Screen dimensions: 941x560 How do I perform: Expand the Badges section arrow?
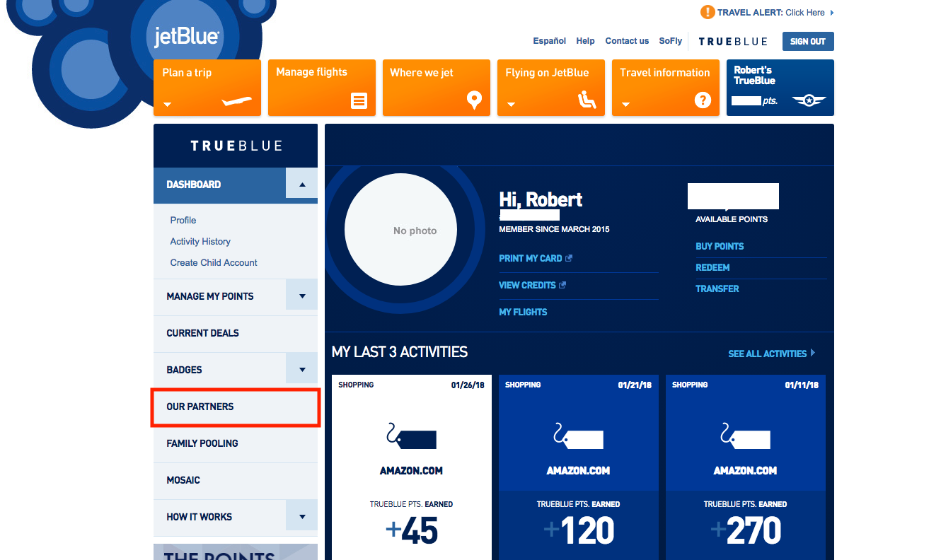302,370
